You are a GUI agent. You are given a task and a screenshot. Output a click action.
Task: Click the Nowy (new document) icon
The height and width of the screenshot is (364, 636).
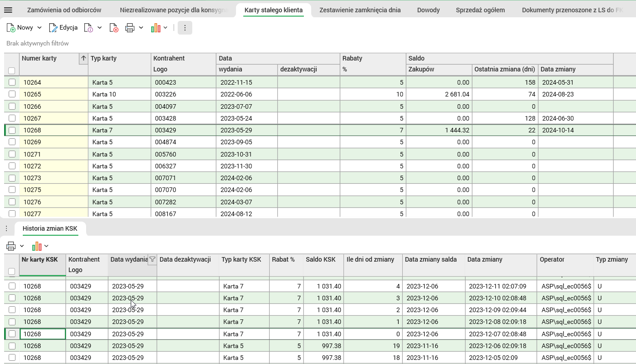[11, 28]
